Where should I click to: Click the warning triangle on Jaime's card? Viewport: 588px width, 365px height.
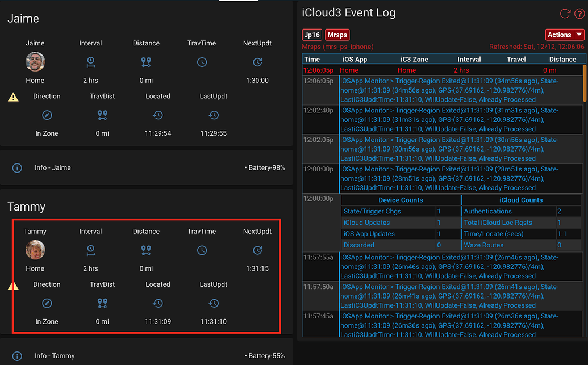[13, 97]
